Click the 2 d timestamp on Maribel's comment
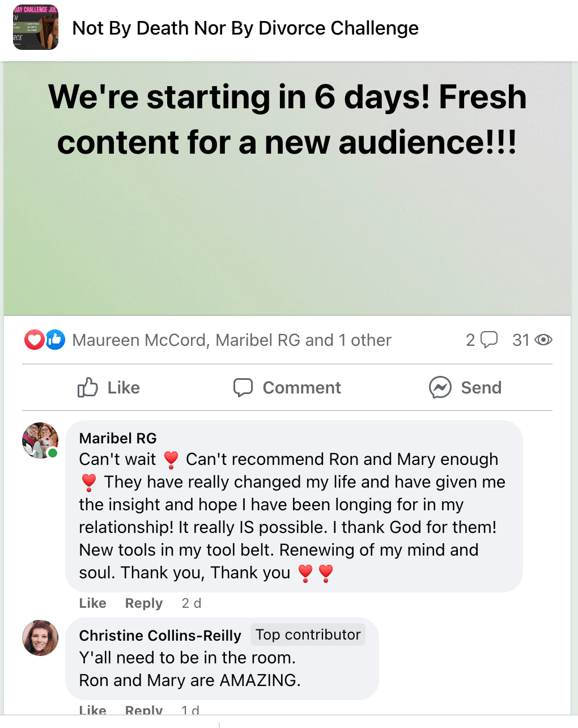This screenshot has width=578, height=728. (x=192, y=603)
